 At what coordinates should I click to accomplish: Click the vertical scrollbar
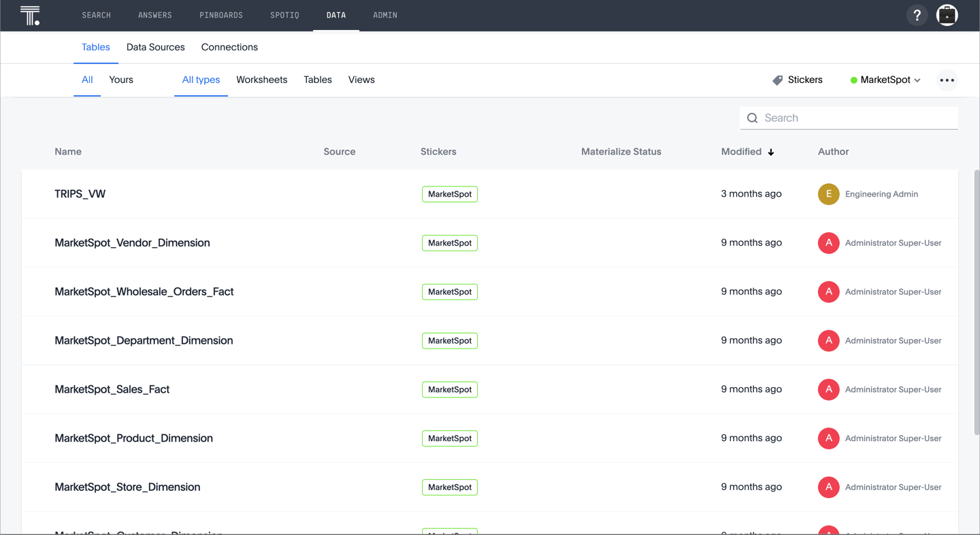pyautogui.click(x=977, y=299)
